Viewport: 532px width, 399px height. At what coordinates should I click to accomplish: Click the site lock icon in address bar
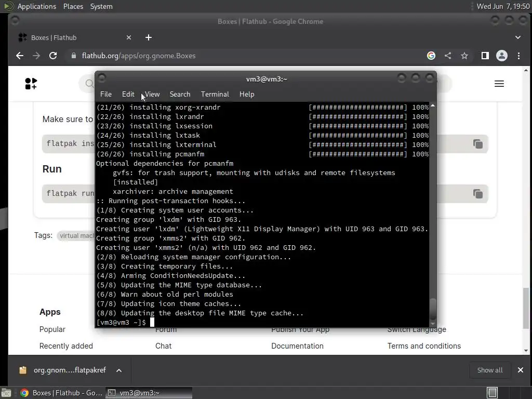(x=74, y=56)
